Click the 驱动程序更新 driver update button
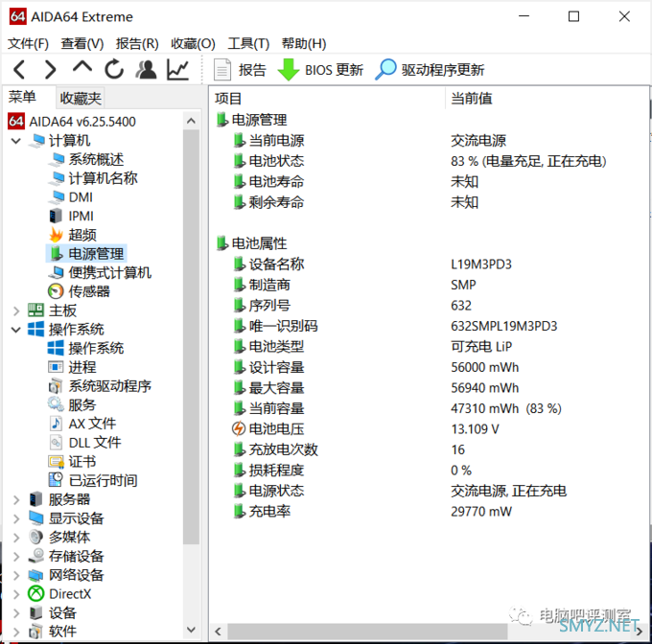The width and height of the screenshot is (652, 644). coord(430,70)
